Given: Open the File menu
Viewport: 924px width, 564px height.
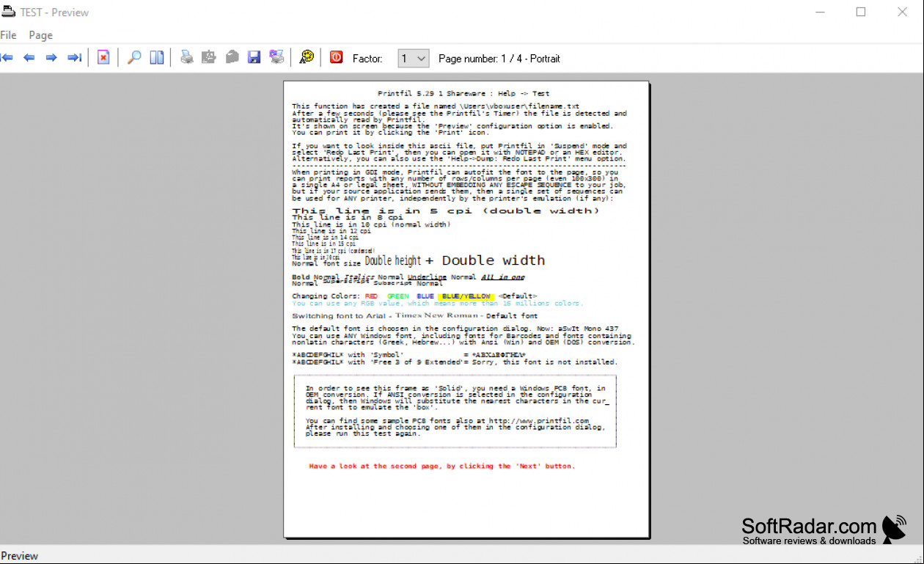Looking at the screenshot, I should tap(8, 35).
